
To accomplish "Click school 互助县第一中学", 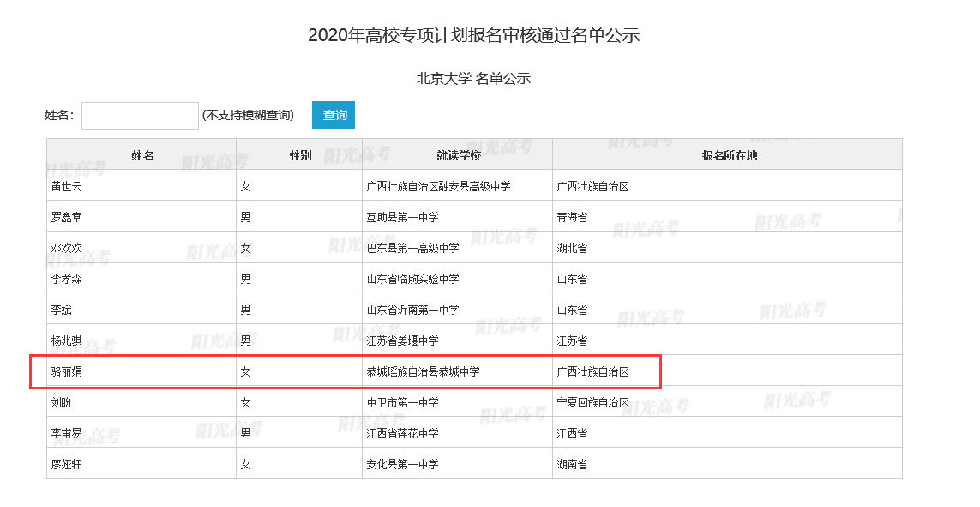I will [x=402, y=218].
